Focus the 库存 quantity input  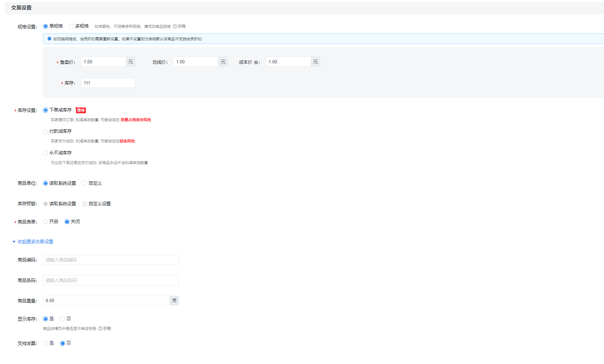pyautogui.click(x=108, y=83)
